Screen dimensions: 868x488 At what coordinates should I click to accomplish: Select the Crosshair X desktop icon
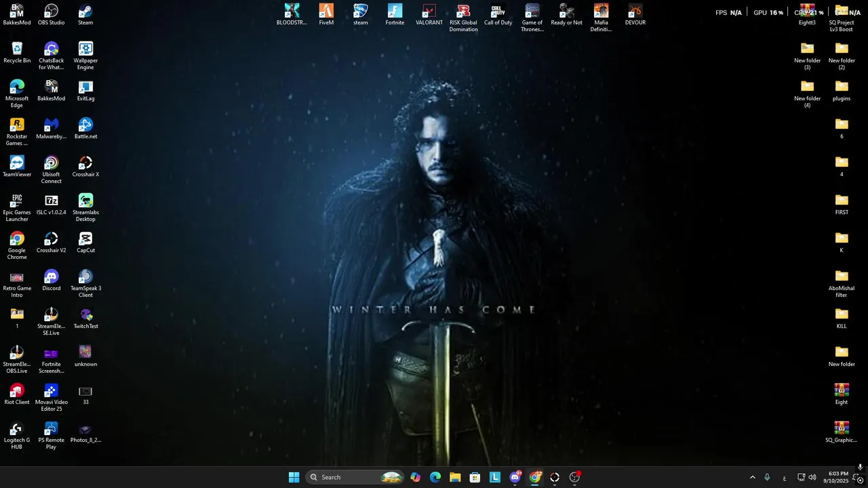tap(85, 167)
